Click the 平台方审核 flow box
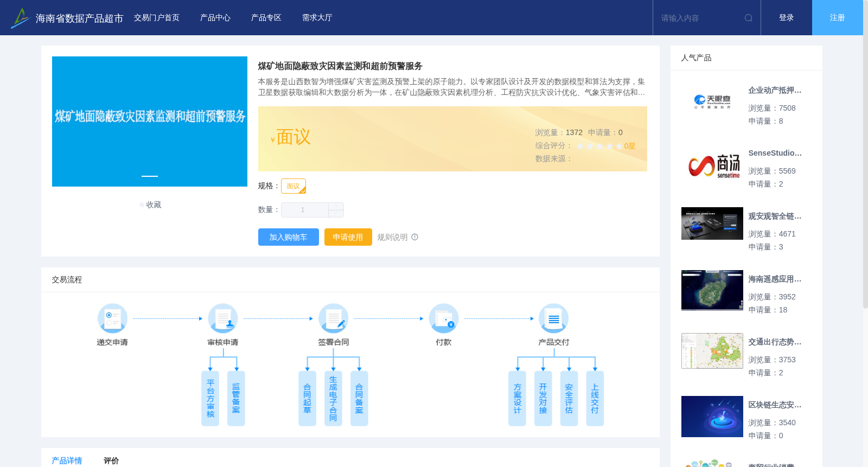 click(x=210, y=399)
